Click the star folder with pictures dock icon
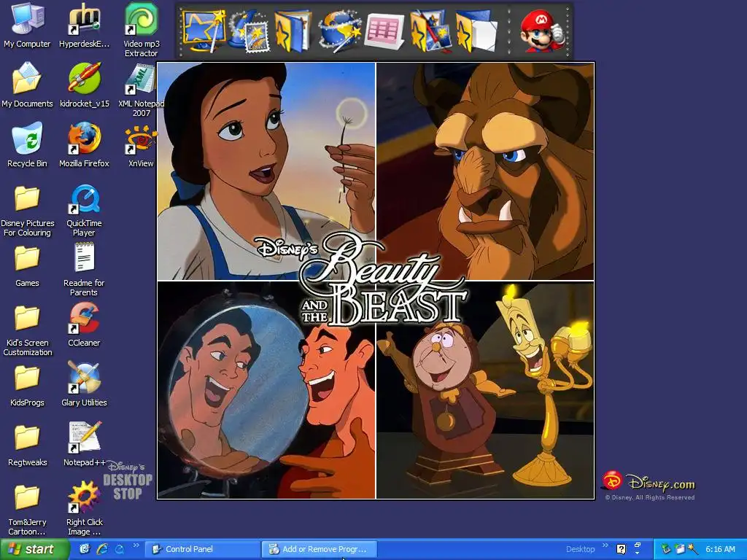 (430, 31)
